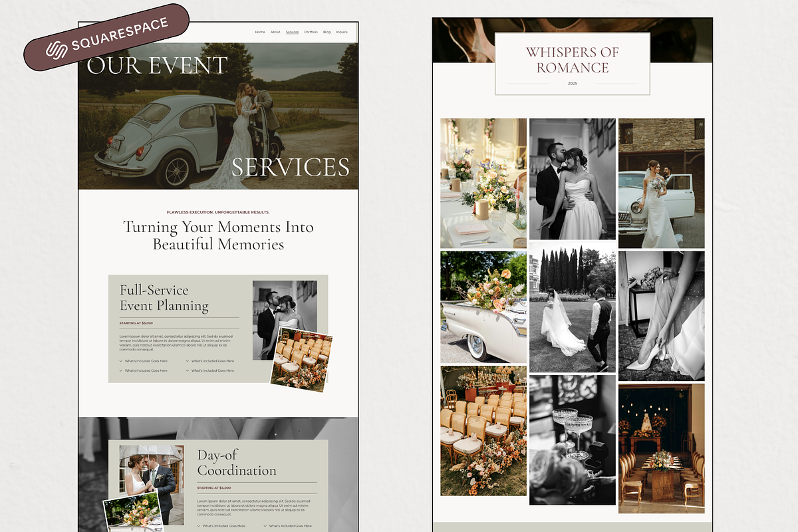The width and height of the screenshot is (798, 532).
Task: View black-and-white couple walking near cypress trees
Action: 573,307
